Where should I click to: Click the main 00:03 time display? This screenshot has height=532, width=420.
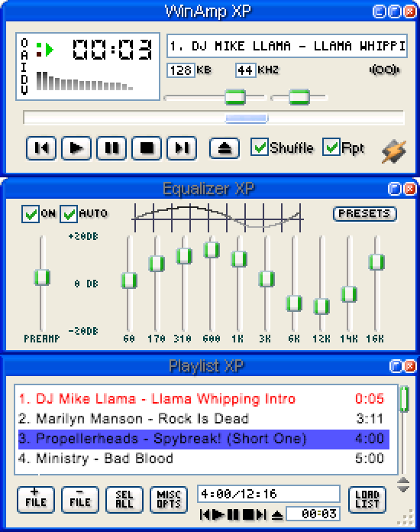coord(111,49)
